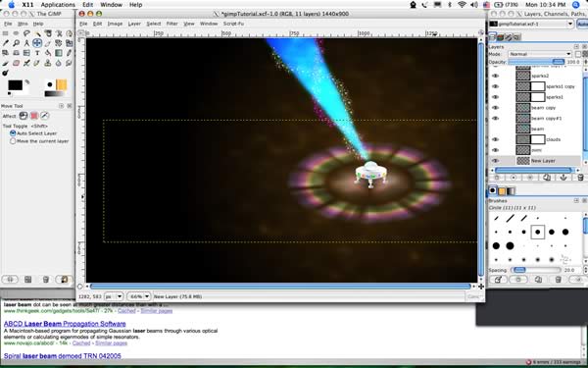The width and height of the screenshot is (588, 368).
Task: Select the Paintbrush tool
Action: point(5,63)
